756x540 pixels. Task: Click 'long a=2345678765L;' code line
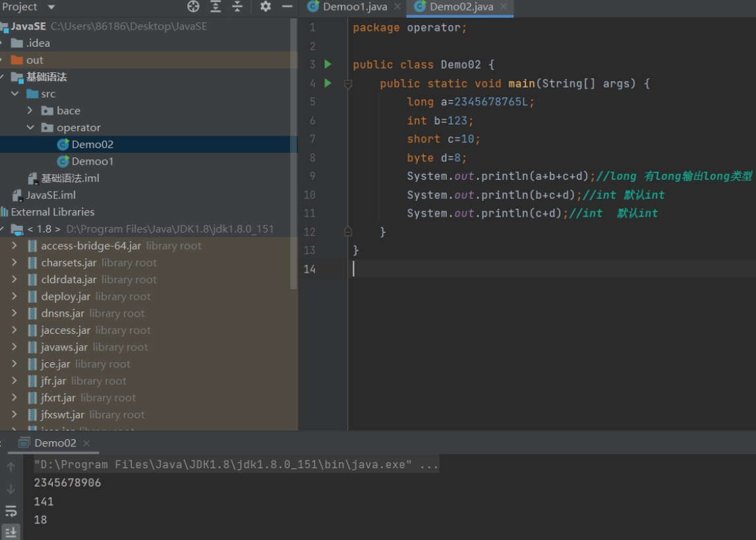tap(471, 102)
